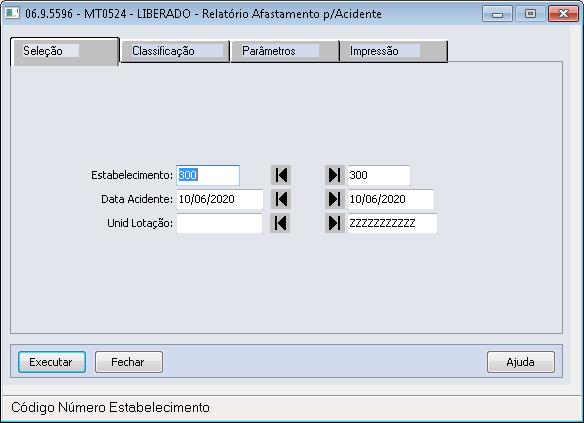Click status bar text Código Número Estabelecimento
Image resolution: width=584 pixels, height=423 pixels.
point(110,407)
